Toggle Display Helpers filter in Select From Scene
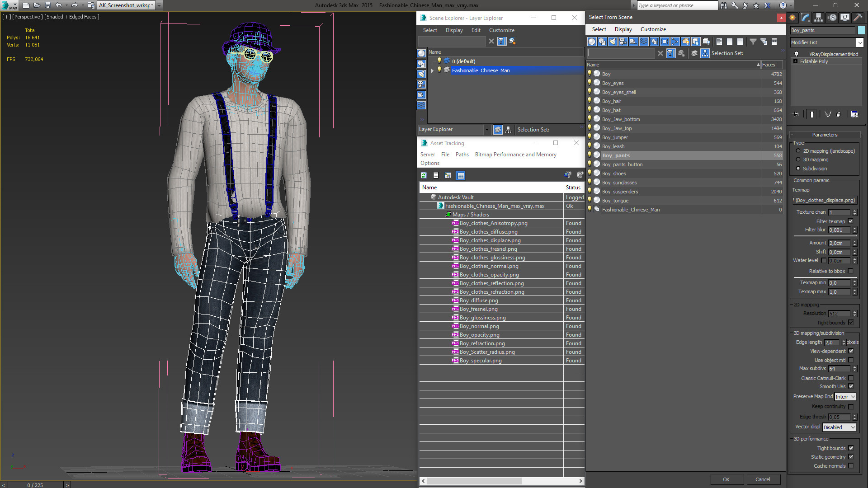Screen dimensions: 868x488 coord(633,42)
